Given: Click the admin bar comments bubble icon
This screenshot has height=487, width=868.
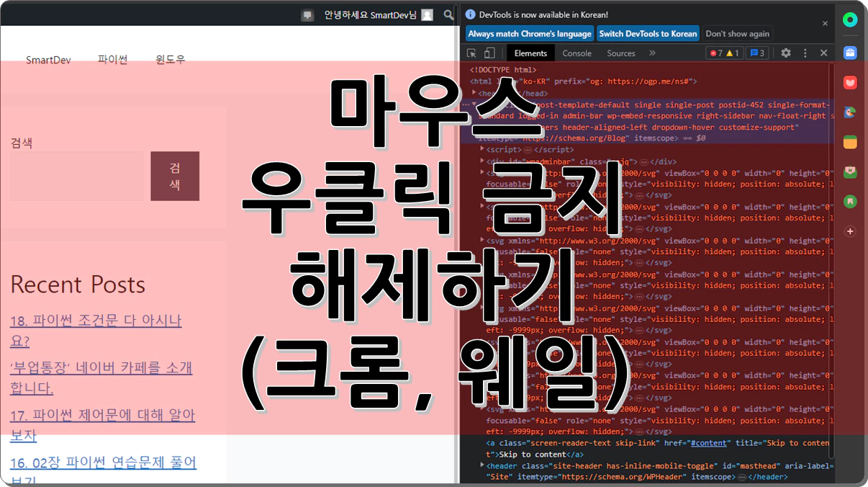Looking at the screenshot, I should coord(307,15).
